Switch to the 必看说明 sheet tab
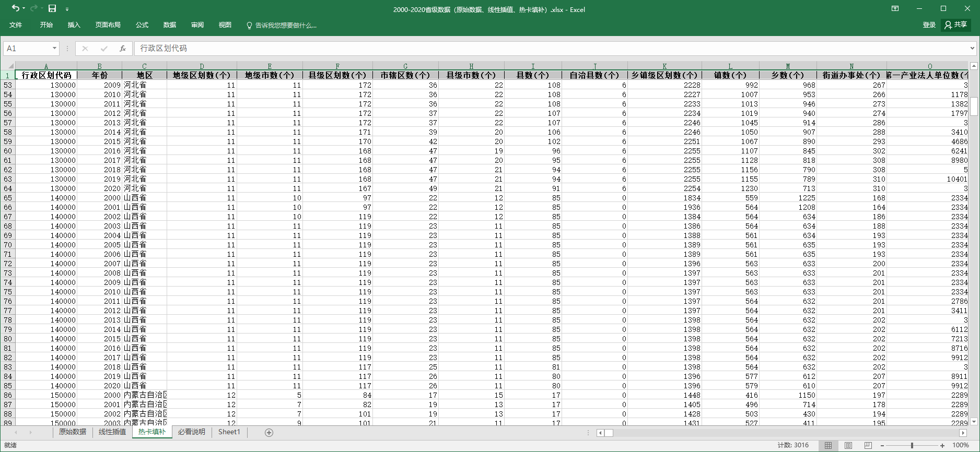980x452 pixels. tap(192, 432)
